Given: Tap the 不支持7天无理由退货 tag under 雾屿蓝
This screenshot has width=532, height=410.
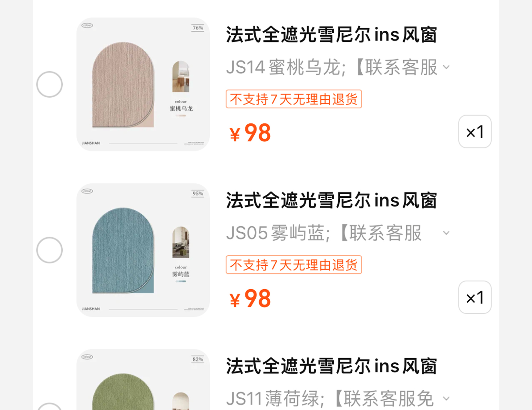Looking at the screenshot, I should (293, 265).
